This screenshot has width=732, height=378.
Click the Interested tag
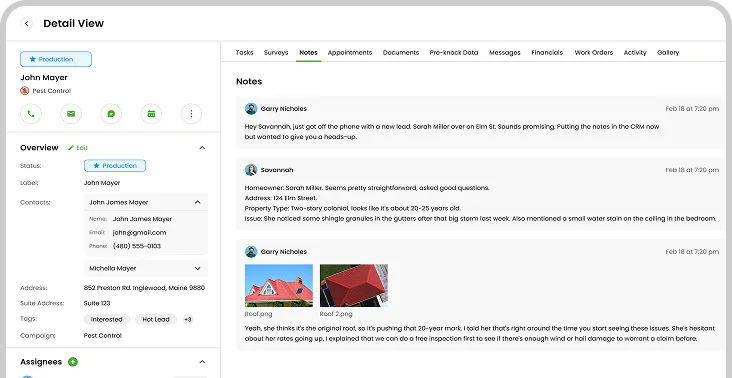pyautogui.click(x=106, y=320)
